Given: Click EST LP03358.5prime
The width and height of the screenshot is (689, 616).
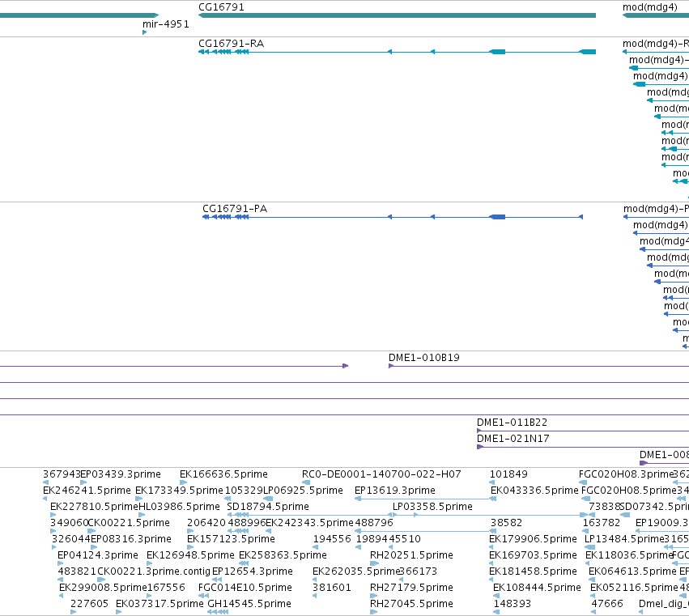Looking at the screenshot, I should pos(432,507).
